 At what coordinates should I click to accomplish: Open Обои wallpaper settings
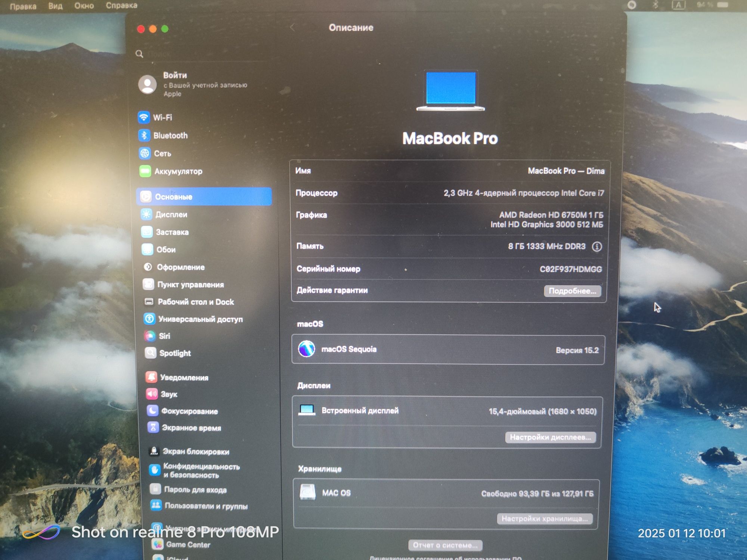(159, 249)
